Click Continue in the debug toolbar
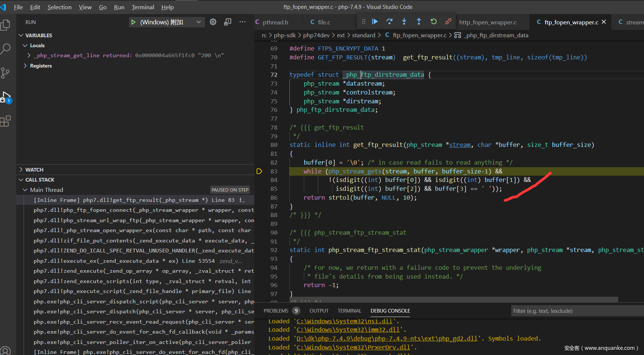Image resolution: width=644 pixels, height=355 pixels. (375, 22)
